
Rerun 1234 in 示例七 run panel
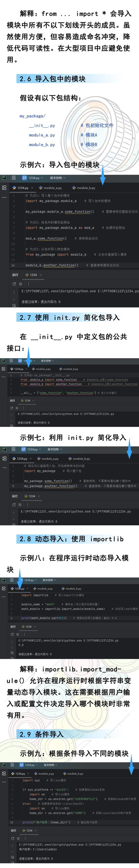coord(14,505)
